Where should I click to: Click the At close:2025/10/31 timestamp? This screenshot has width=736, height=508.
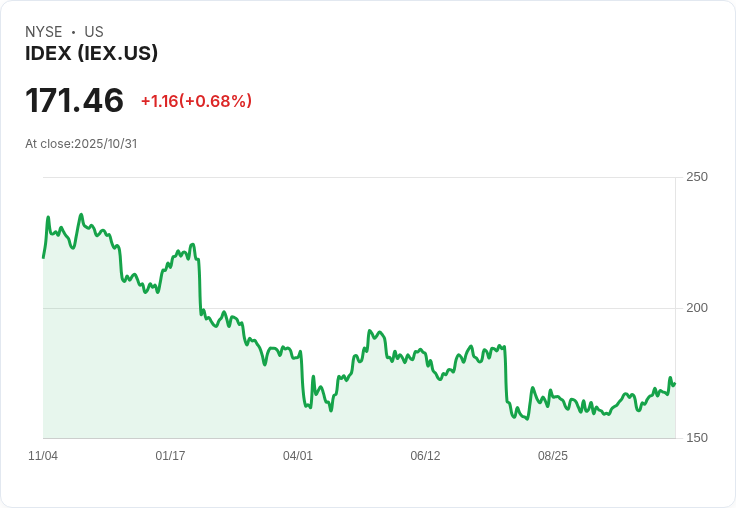[81, 144]
